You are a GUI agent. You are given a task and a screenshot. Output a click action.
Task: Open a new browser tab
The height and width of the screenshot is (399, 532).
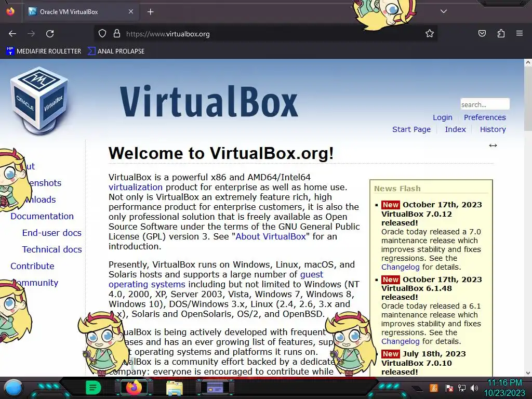click(150, 12)
